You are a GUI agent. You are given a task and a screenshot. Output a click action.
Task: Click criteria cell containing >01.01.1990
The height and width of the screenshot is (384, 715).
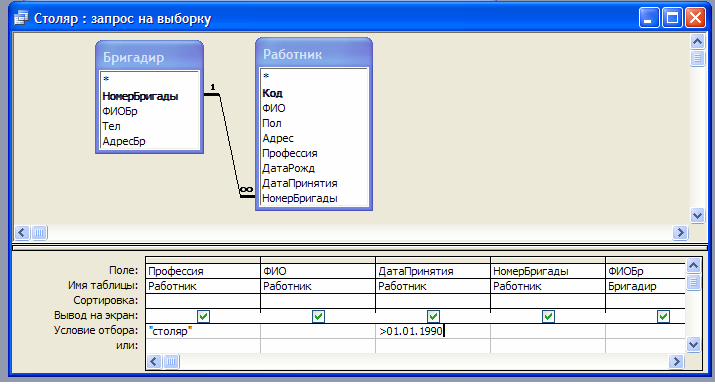coord(433,331)
